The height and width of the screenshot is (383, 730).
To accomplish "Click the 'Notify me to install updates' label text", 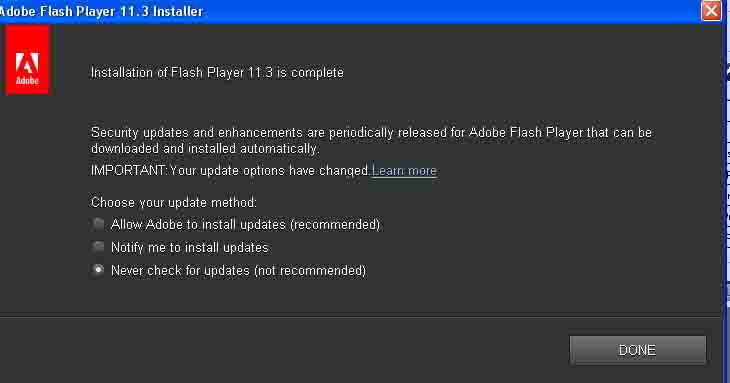I will [x=189, y=248].
